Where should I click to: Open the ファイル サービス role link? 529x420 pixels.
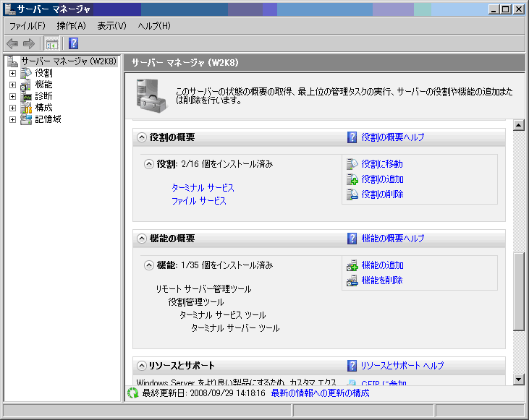199,201
